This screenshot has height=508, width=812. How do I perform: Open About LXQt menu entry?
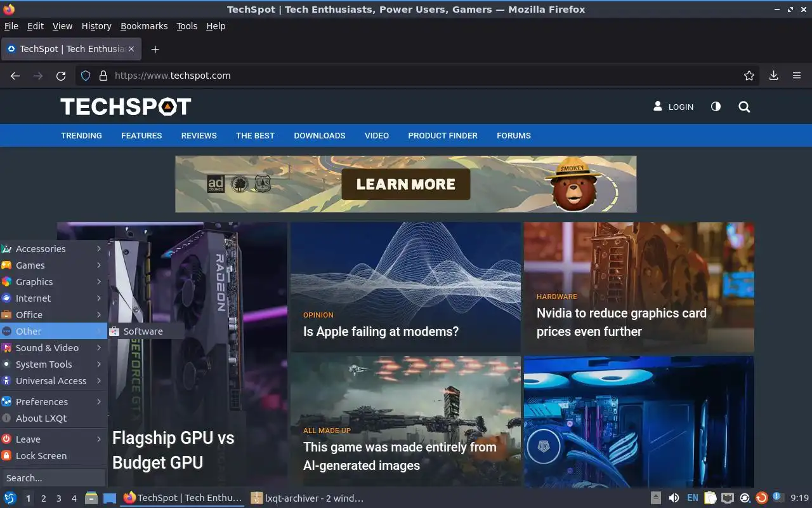point(53,418)
